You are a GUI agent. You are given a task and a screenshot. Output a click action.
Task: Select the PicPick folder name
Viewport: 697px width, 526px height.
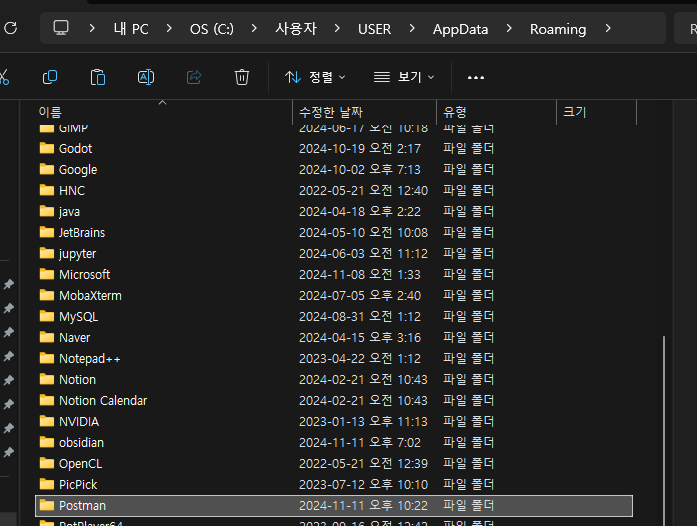[x=78, y=485]
